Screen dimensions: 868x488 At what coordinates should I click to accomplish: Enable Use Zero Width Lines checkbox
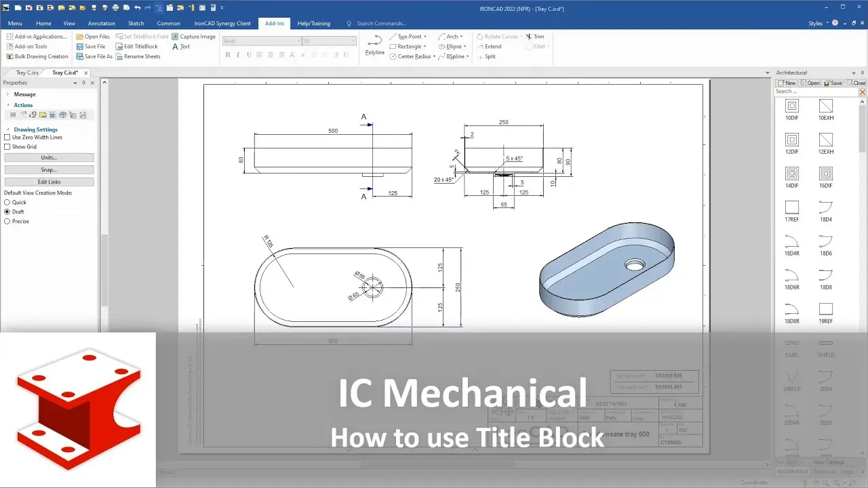pyautogui.click(x=7, y=137)
